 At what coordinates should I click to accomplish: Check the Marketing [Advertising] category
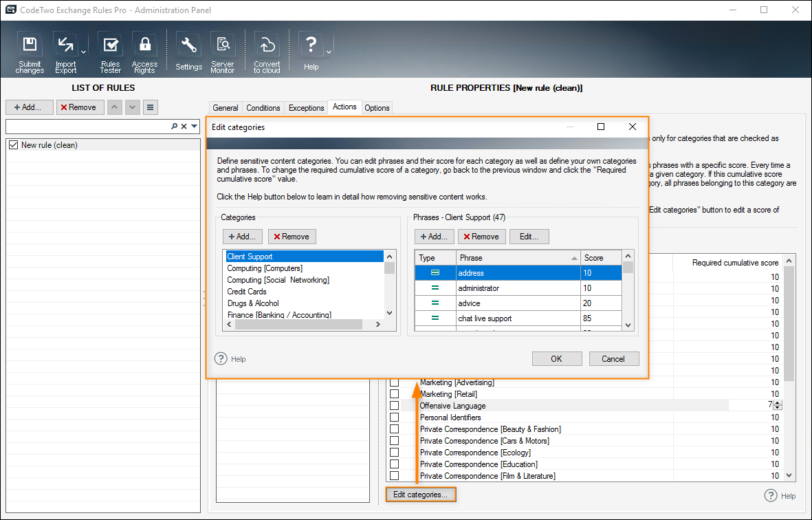tap(394, 382)
